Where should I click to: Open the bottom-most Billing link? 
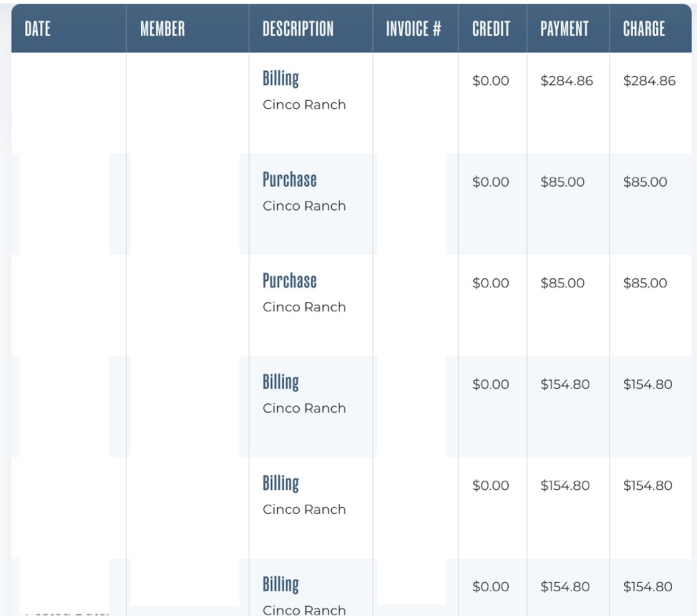tap(280, 585)
